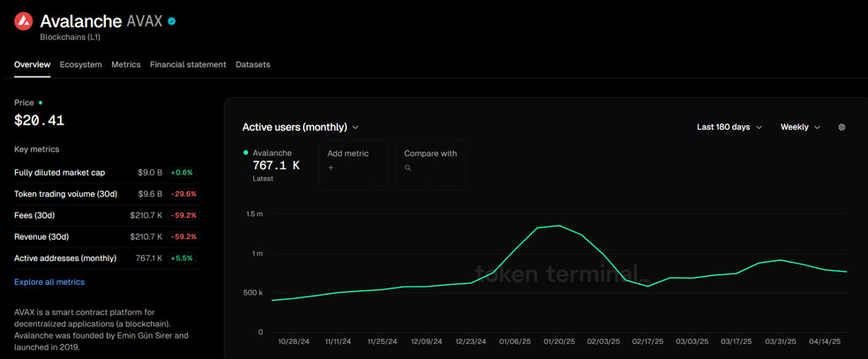
Task: Switch to the Overview tab
Action: tap(32, 64)
